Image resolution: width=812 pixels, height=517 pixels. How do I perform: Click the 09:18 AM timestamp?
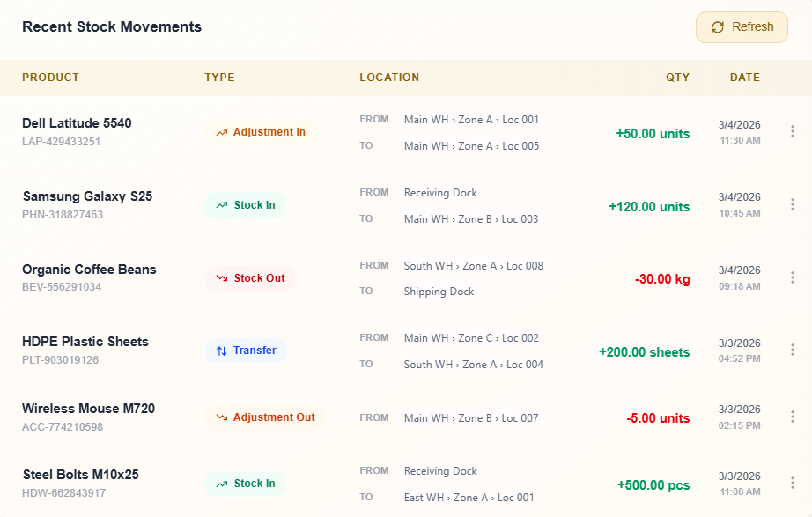(x=740, y=286)
